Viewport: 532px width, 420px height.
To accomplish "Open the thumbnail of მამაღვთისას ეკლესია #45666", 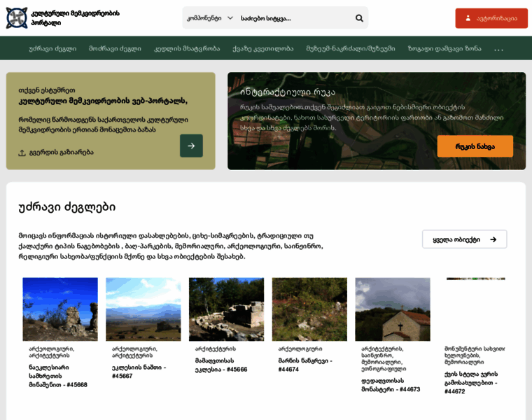I will click(x=226, y=309).
